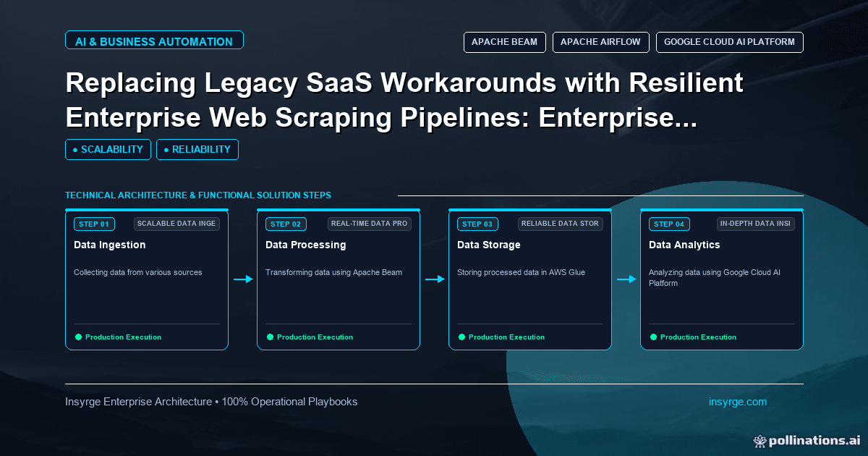Click Production Execution text in Data Ingestion card
Screen dimensions: 868x456
(124, 337)
